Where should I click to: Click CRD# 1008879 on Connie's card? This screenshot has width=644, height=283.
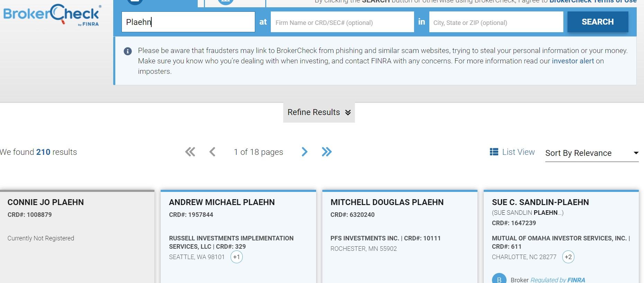coord(30,215)
